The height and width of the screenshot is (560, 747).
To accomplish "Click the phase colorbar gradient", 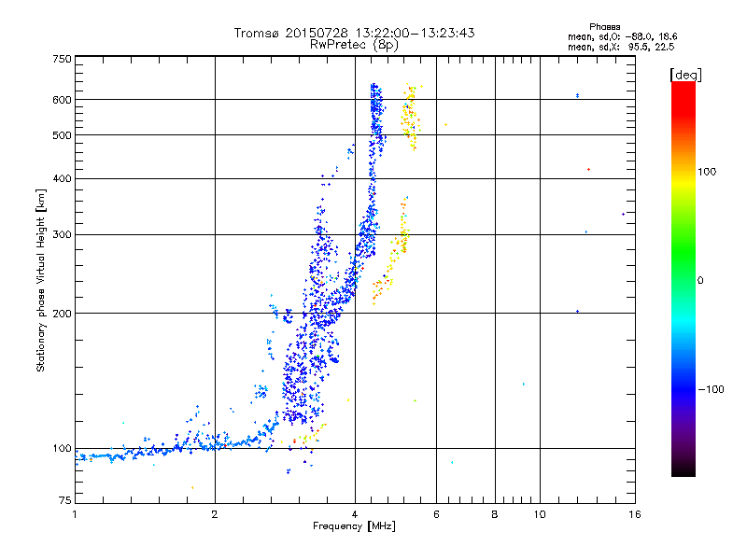I will click(x=684, y=278).
